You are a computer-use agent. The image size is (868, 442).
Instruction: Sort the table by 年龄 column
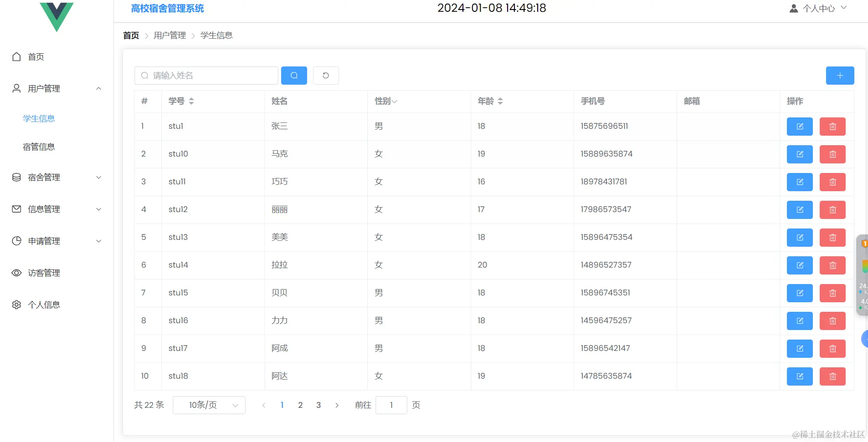coord(500,101)
